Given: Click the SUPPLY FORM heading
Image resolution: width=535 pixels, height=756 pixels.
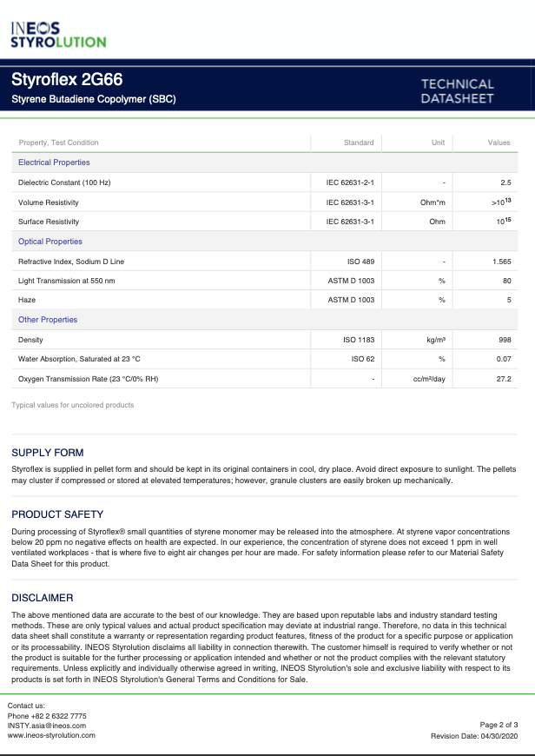Looking at the screenshot, I should point(48,453).
